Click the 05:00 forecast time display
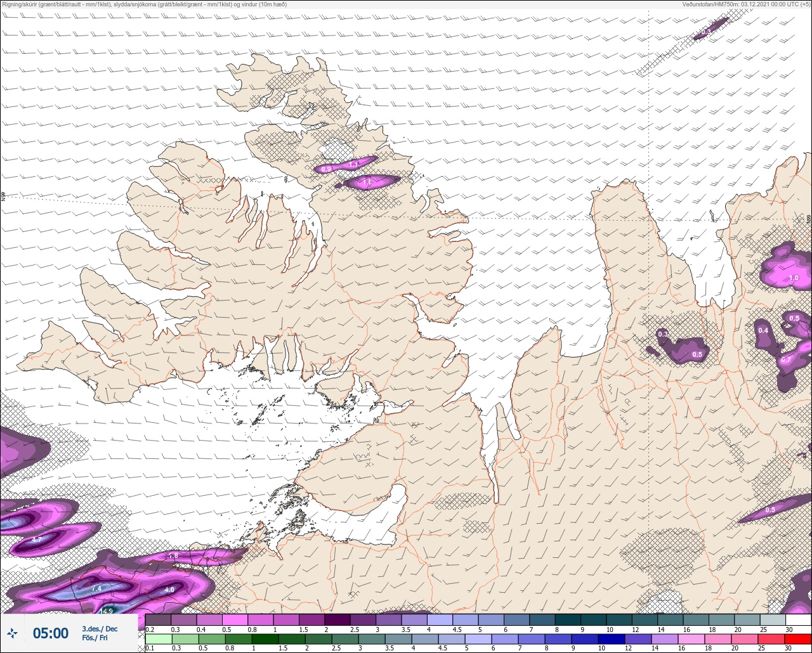This screenshot has height=653, width=812. click(51, 633)
